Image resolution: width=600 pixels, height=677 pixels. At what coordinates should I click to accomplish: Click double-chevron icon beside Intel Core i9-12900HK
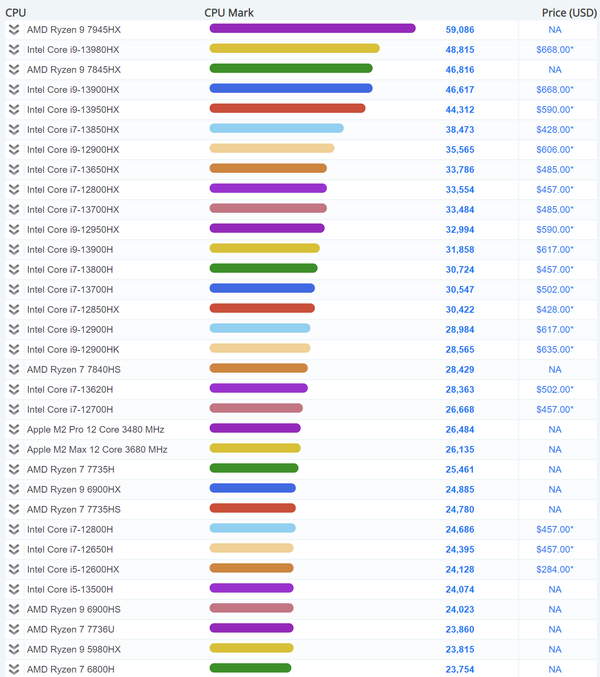pos(14,350)
